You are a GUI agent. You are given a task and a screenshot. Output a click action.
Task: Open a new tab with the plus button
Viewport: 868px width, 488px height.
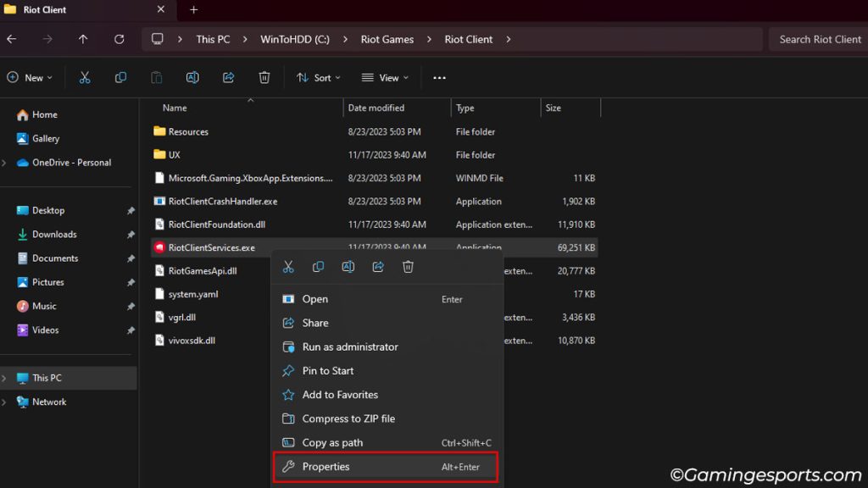(194, 10)
